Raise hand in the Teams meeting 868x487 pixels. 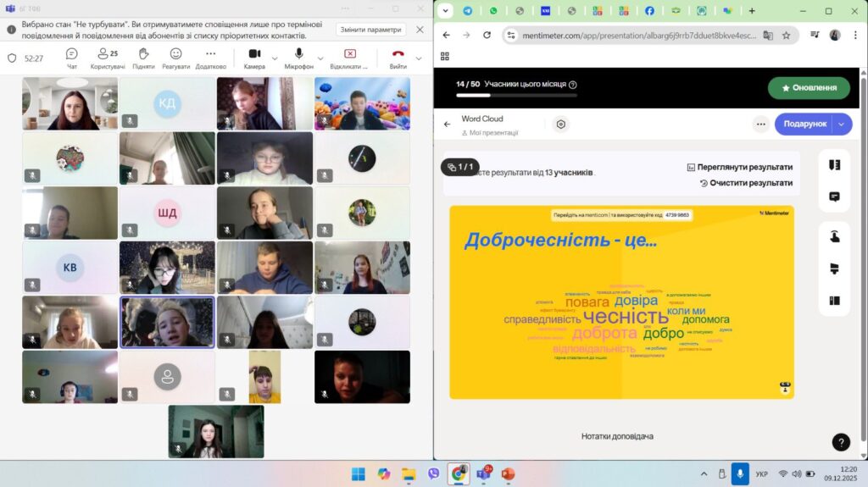[143, 57]
